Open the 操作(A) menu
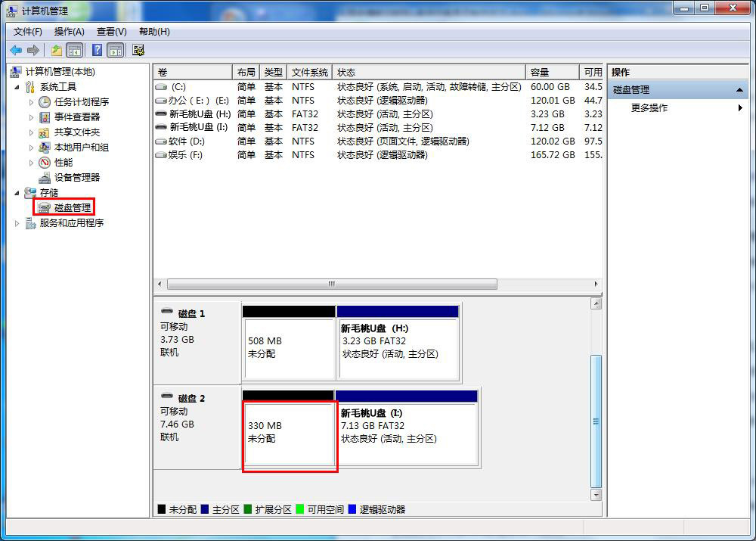This screenshot has height=541, width=756. click(69, 32)
